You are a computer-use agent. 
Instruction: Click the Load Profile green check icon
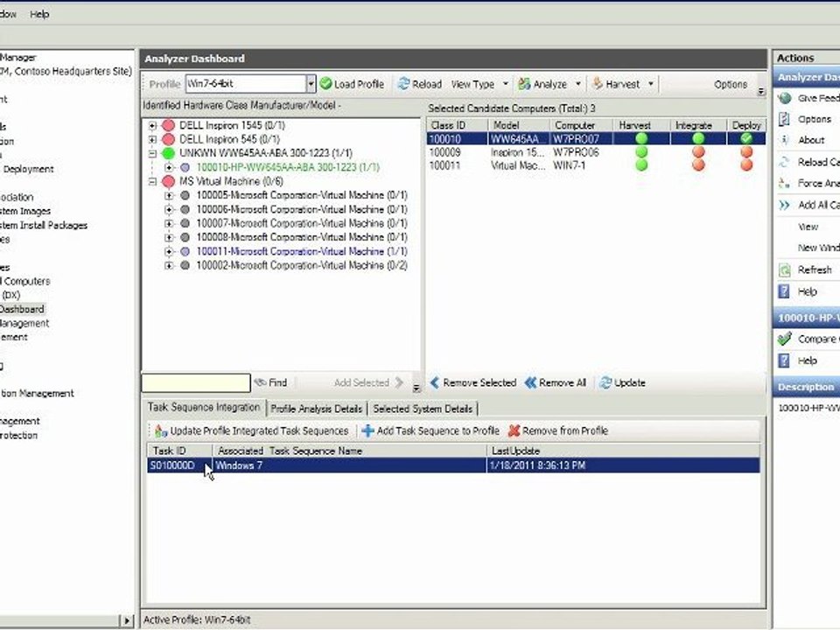pos(325,84)
